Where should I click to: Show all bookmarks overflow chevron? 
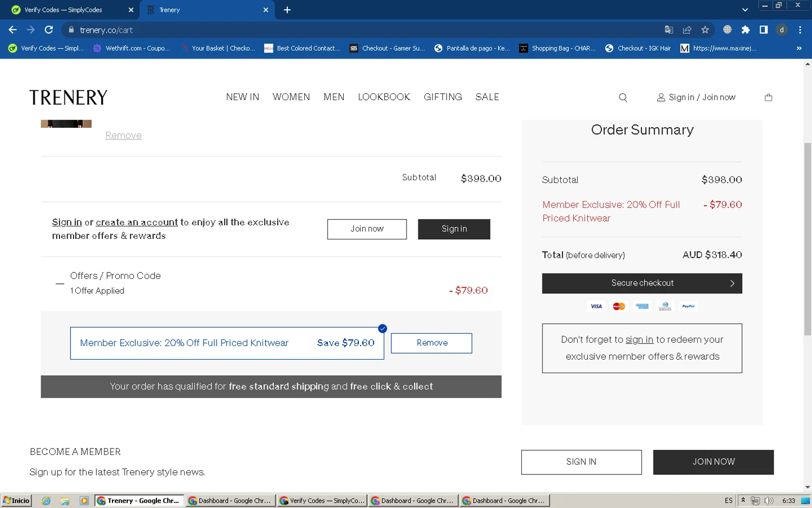coord(799,48)
